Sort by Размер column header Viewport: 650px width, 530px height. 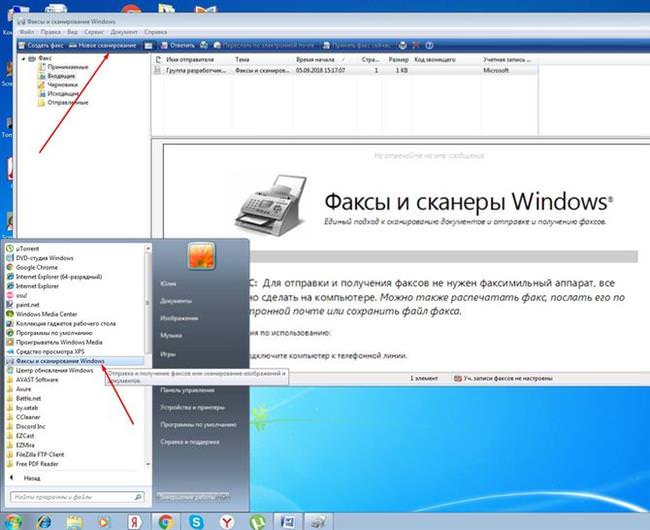click(398, 60)
